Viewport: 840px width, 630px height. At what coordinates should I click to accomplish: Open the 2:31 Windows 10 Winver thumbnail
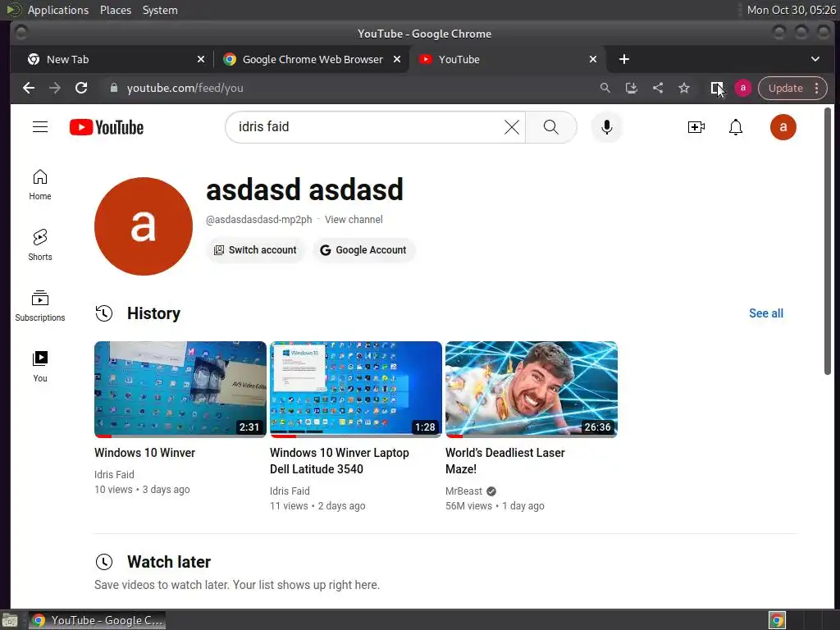180,390
